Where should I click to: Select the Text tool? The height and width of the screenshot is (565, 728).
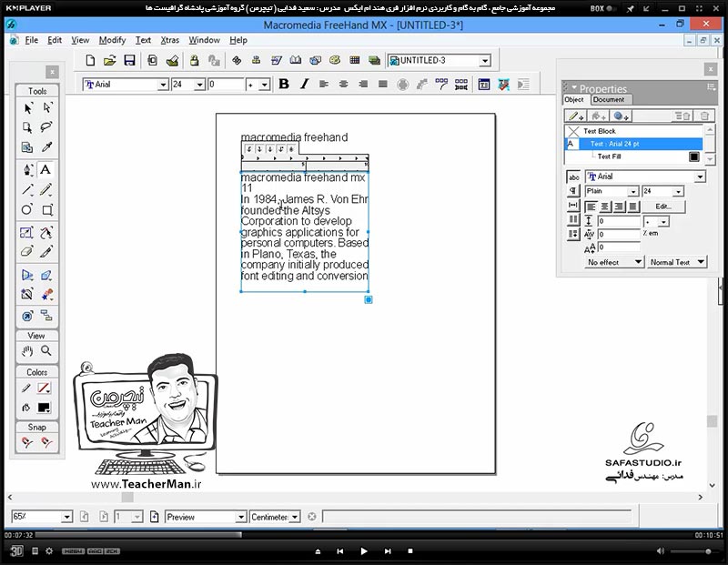pyautogui.click(x=45, y=169)
